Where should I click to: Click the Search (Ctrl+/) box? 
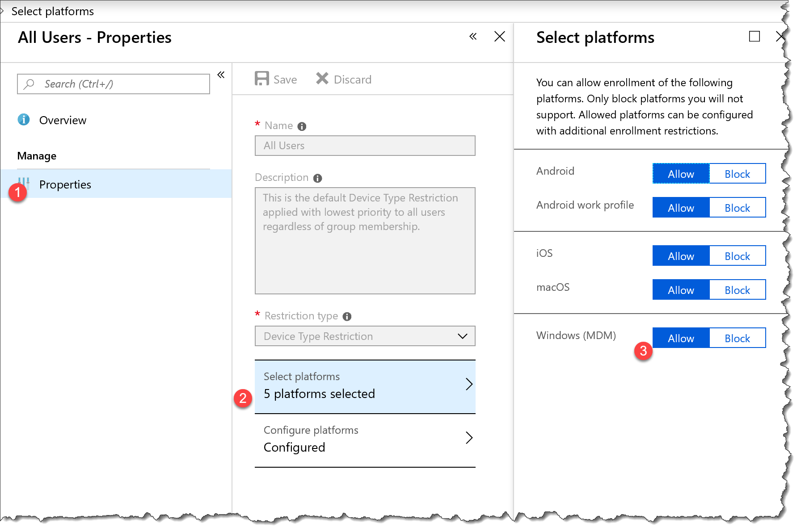coord(114,84)
